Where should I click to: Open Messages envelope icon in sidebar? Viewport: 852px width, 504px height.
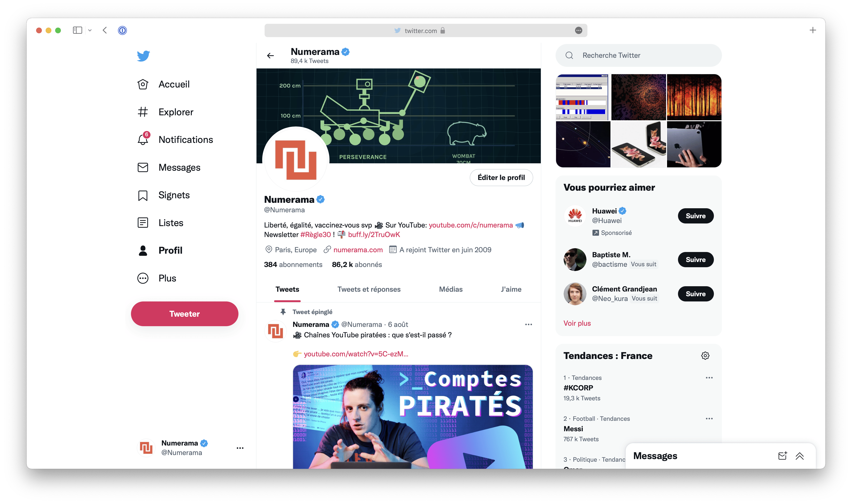[x=143, y=167]
